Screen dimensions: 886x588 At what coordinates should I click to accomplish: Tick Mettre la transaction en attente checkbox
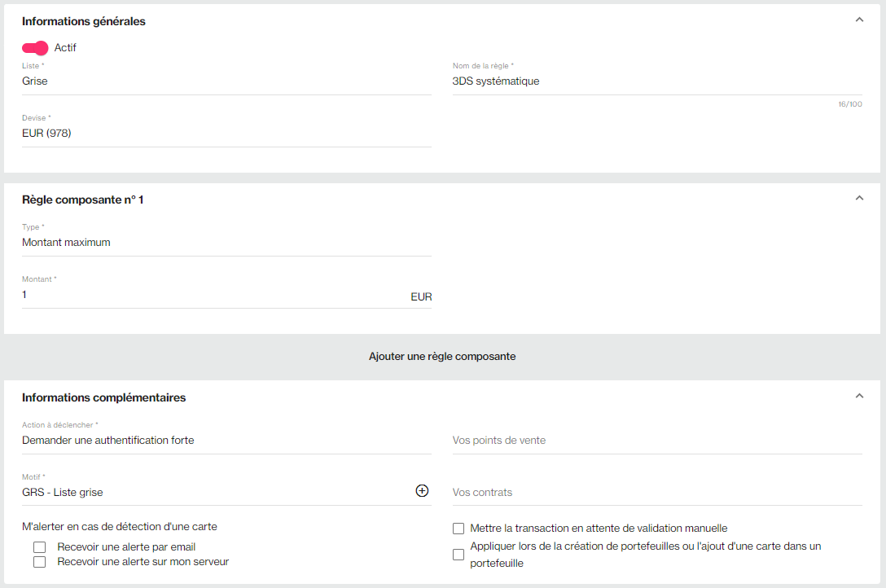point(458,529)
